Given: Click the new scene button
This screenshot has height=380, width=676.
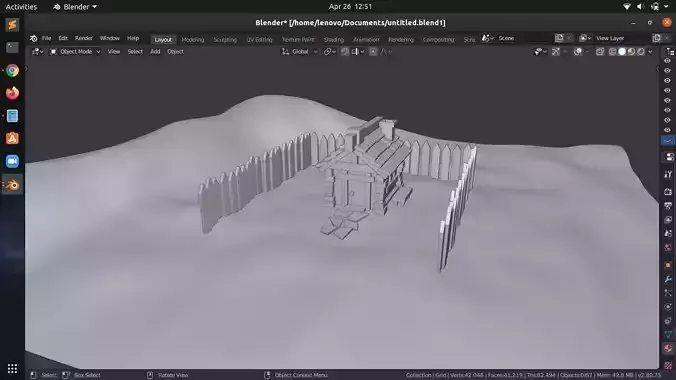Looking at the screenshot, I should 559,38.
